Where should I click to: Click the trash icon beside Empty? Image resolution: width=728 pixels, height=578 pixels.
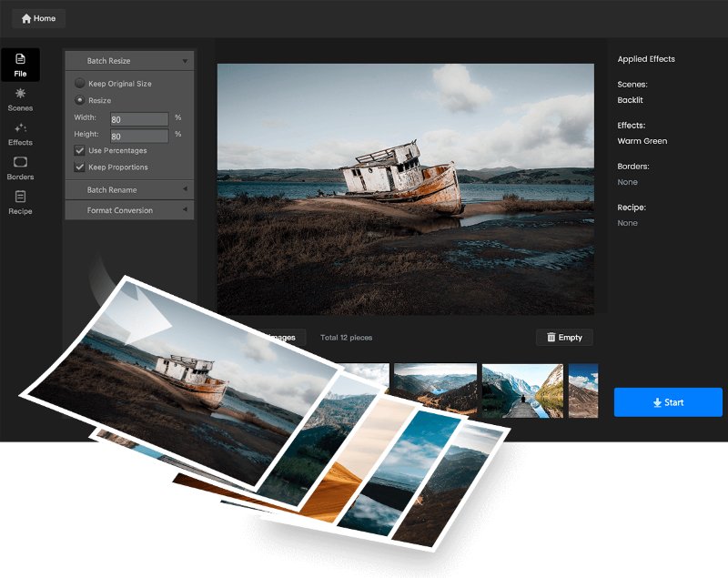[x=551, y=338]
